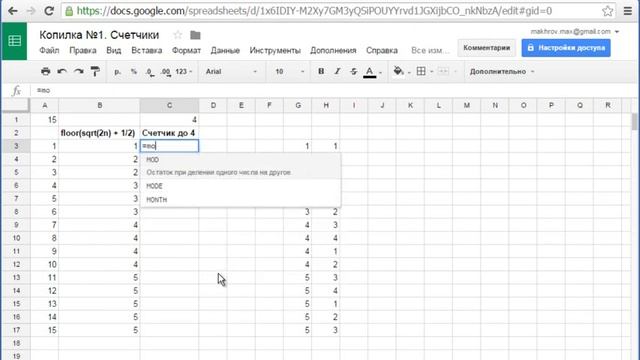Select column B header

point(99,105)
